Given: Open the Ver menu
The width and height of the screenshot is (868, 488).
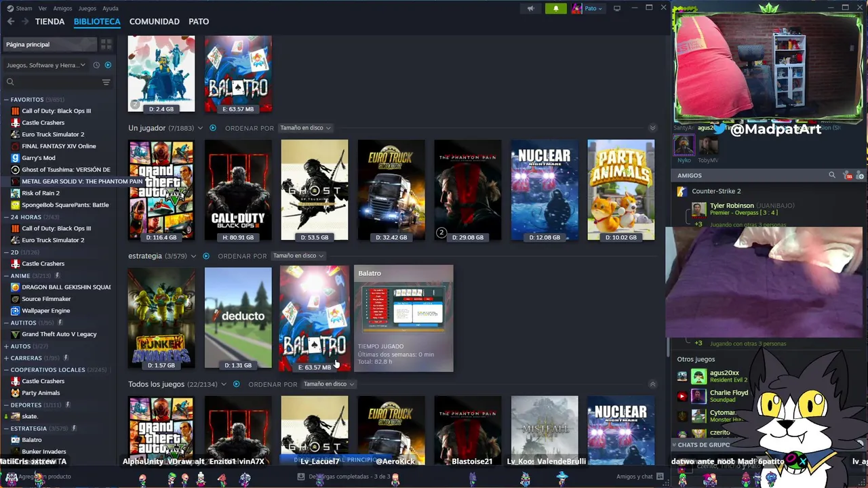Looking at the screenshot, I should click(43, 8).
